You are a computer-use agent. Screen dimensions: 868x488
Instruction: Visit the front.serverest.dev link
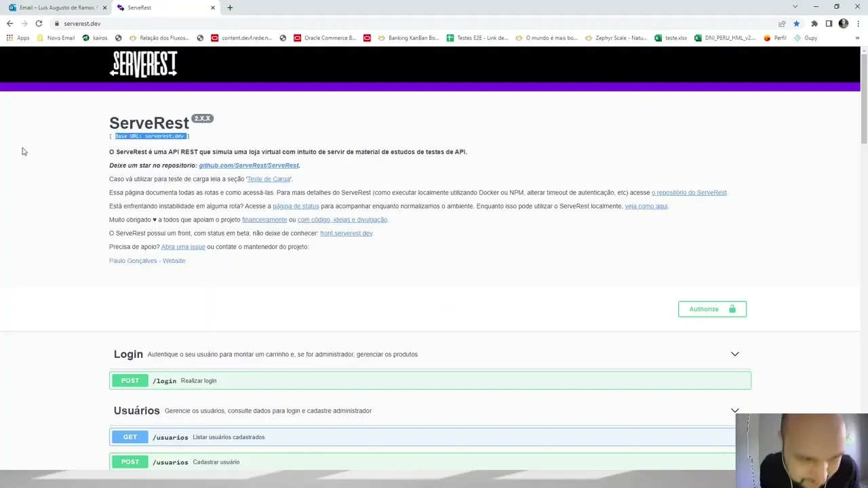click(347, 233)
